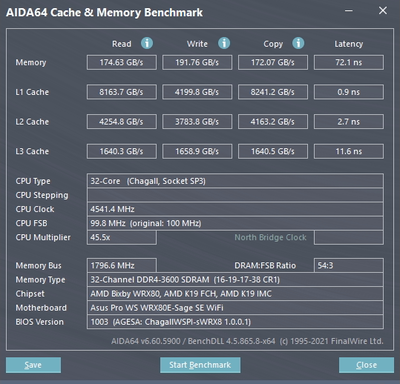Close window using title bar X
The image size is (400, 384).
(383, 11)
